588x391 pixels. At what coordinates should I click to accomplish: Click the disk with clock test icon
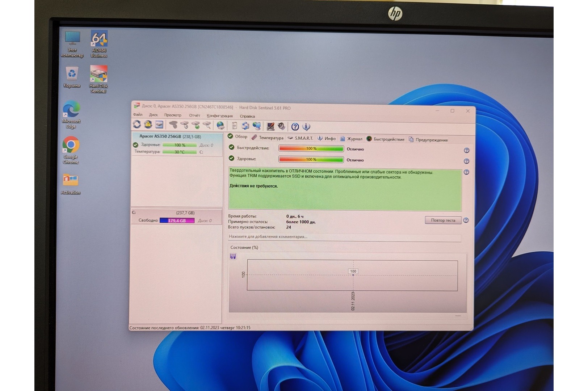pos(185,125)
